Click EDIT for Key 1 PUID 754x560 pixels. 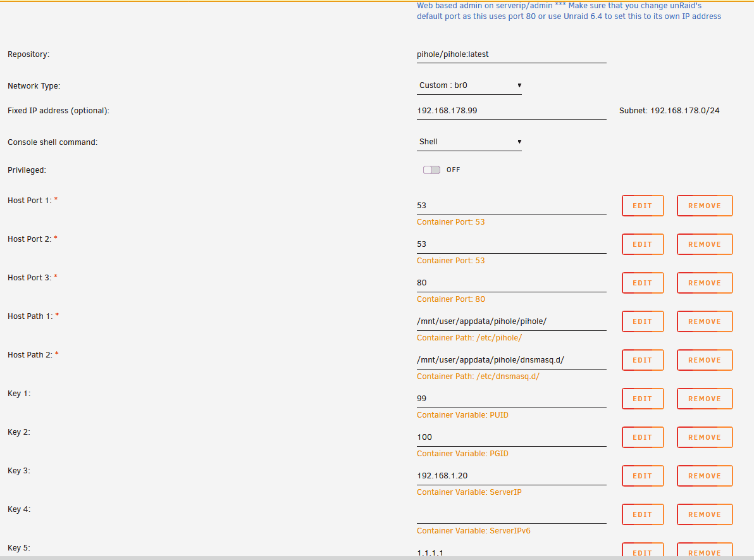click(643, 399)
